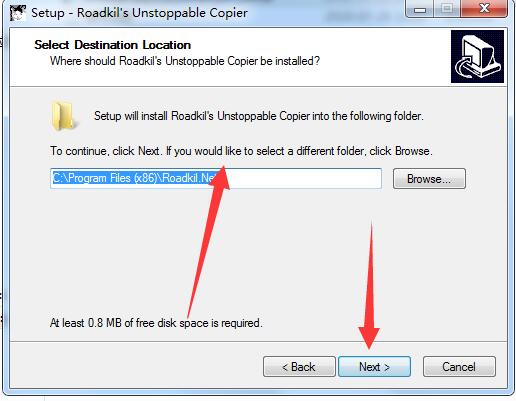516x401 pixels.
Task: Click the 0.8 MB free disk space notice
Action: 156,323
